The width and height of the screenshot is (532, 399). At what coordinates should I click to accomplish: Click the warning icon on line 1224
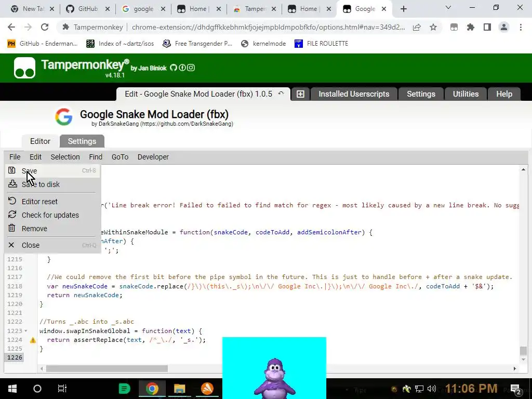[33, 340]
